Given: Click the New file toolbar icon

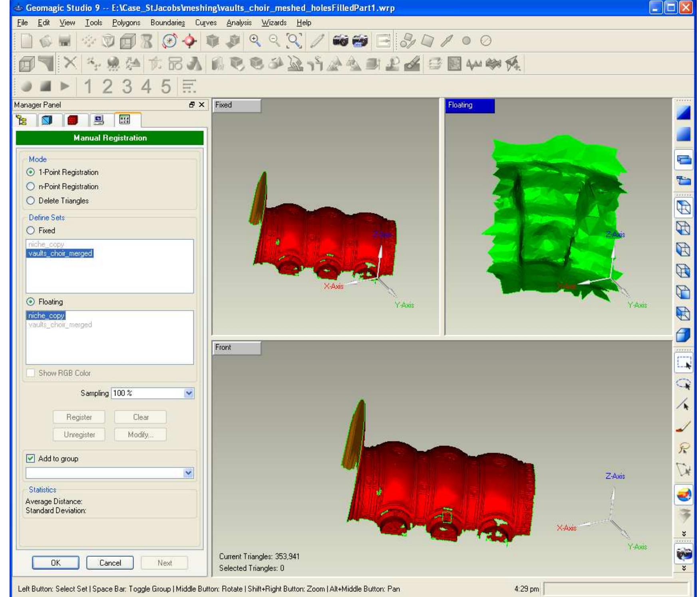Looking at the screenshot, I should pyautogui.click(x=26, y=41).
